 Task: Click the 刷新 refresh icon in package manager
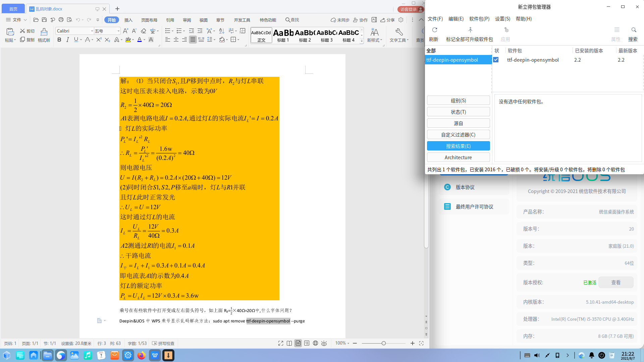[x=434, y=30]
